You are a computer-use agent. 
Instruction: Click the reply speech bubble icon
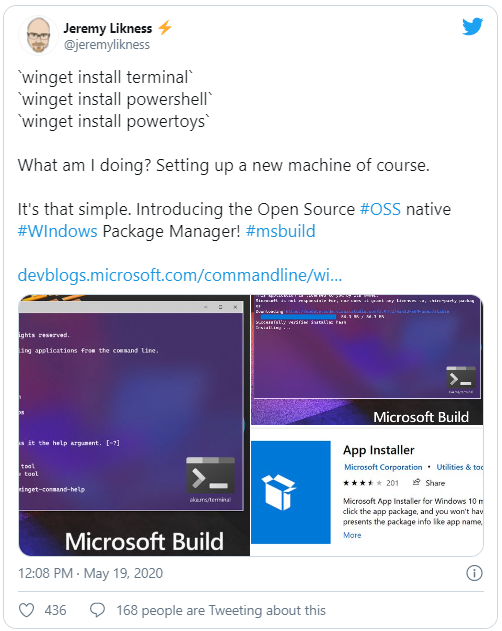pyautogui.click(x=97, y=610)
